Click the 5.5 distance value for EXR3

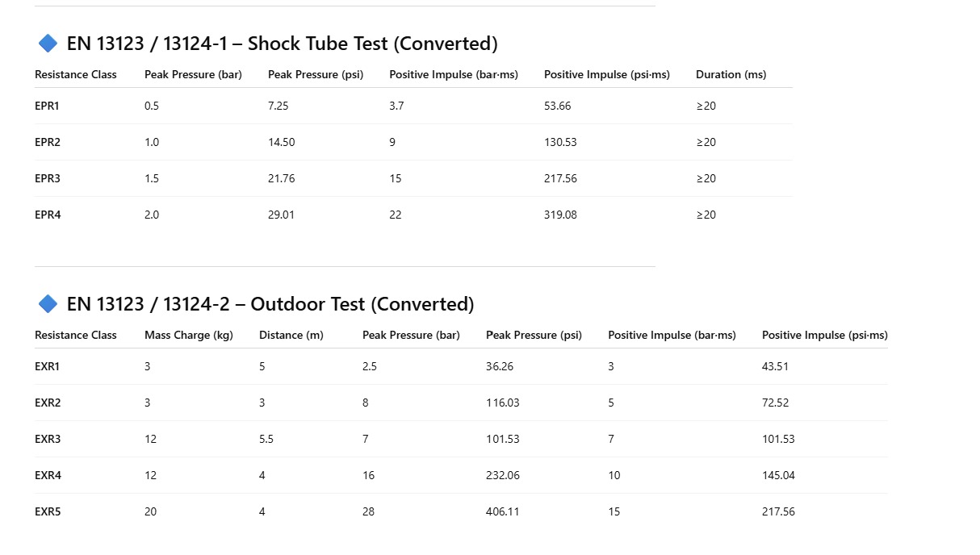click(266, 439)
